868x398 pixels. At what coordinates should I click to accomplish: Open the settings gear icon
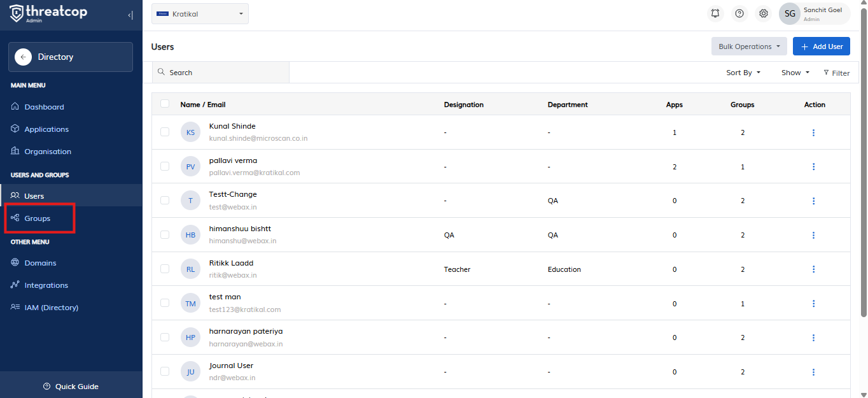(x=764, y=13)
